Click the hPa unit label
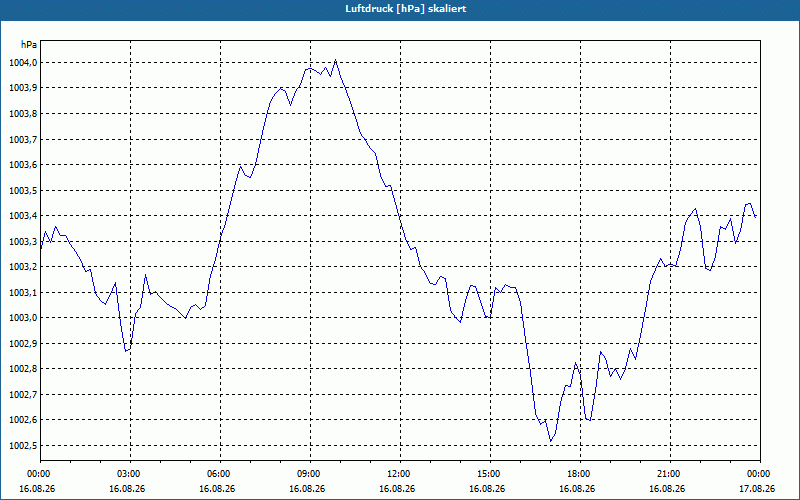Image resolution: width=800 pixels, height=500 pixels. pyautogui.click(x=29, y=44)
